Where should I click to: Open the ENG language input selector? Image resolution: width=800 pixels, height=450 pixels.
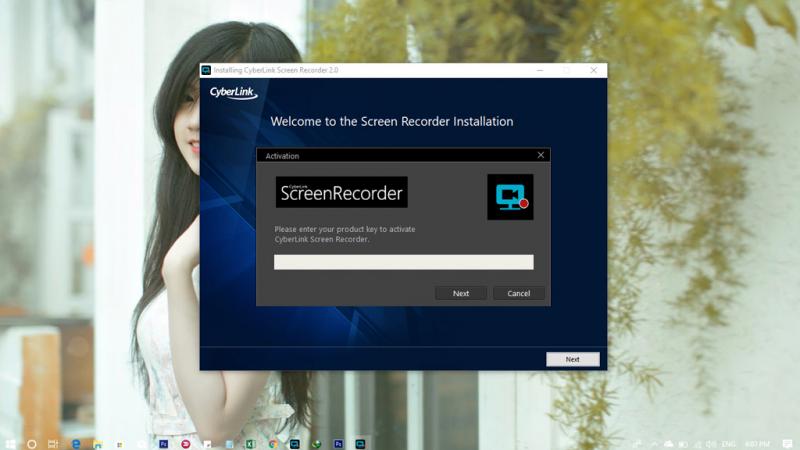(x=729, y=443)
